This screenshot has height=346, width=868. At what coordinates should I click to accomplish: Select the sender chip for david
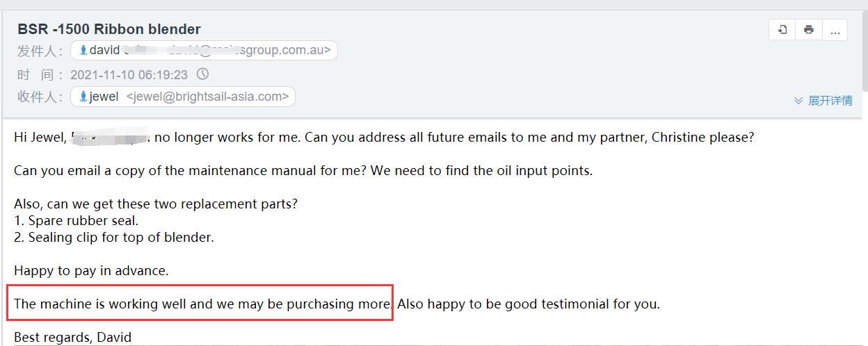(x=204, y=50)
